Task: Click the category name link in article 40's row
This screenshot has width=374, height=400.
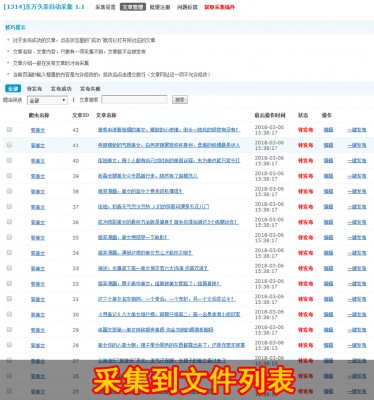Action: point(38,161)
